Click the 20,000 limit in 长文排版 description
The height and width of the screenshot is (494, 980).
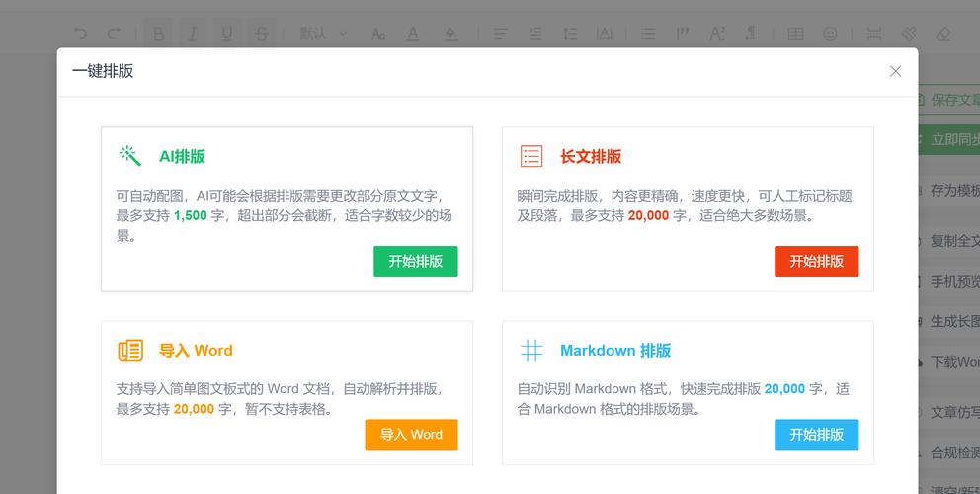pyautogui.click(x=649, y=216)
